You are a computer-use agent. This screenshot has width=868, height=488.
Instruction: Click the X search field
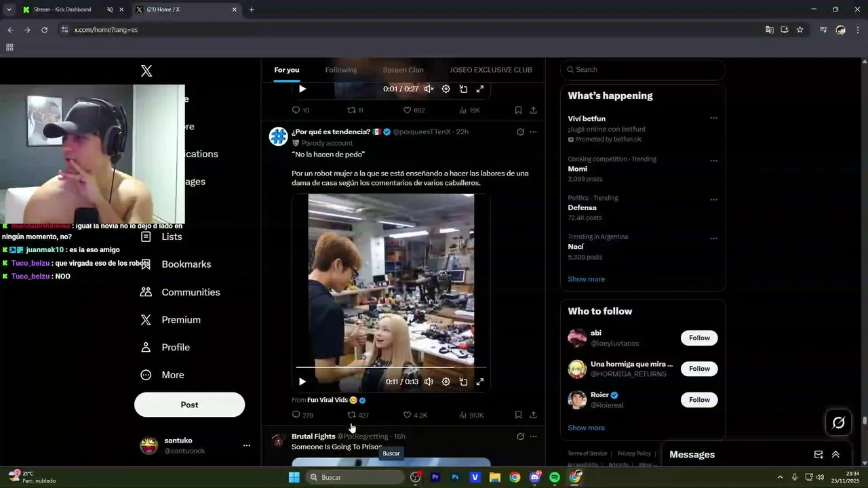point(643,69)
